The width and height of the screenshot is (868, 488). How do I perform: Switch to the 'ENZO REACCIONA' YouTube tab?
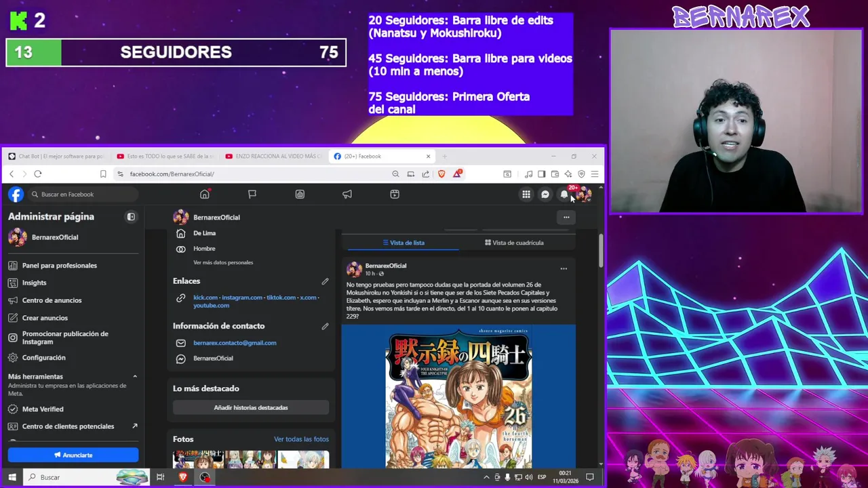[273, 157]
